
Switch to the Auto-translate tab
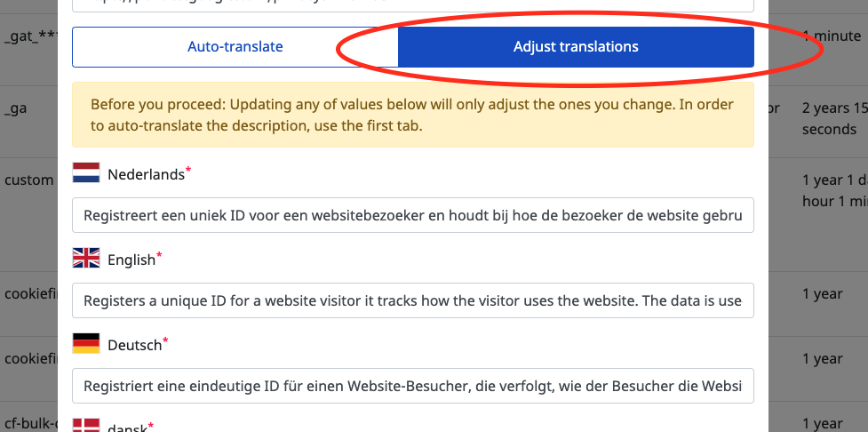click(235, 47)
